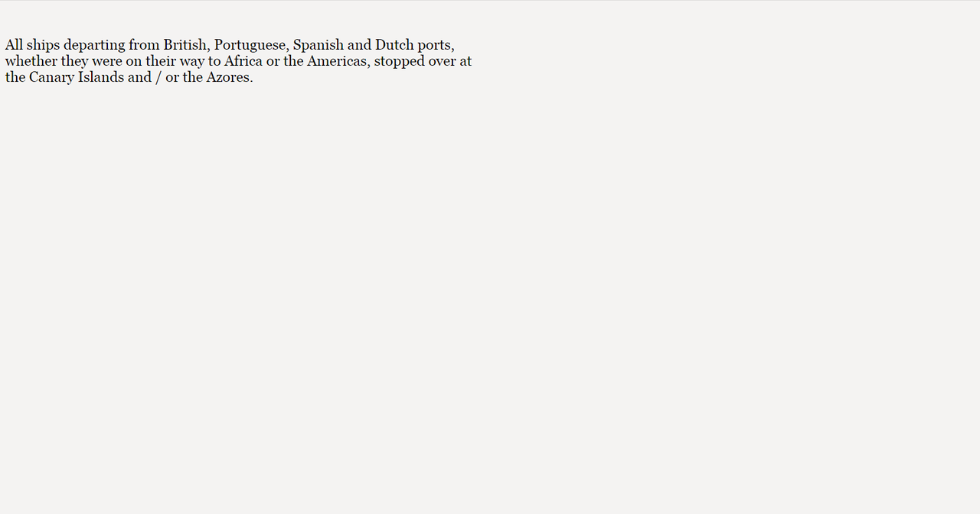Click the word "over" in the second line
The image size is (980, 514).
coord(443,62)
